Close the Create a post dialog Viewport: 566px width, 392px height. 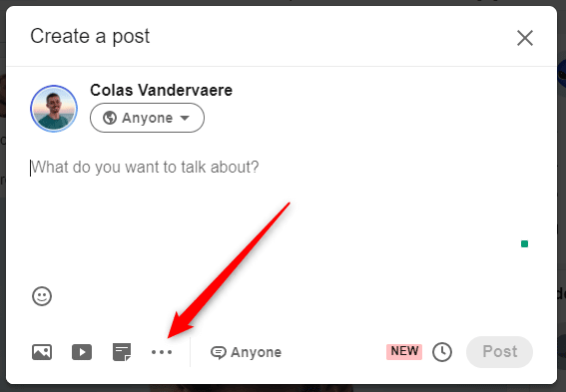click(x=525, y=38)
